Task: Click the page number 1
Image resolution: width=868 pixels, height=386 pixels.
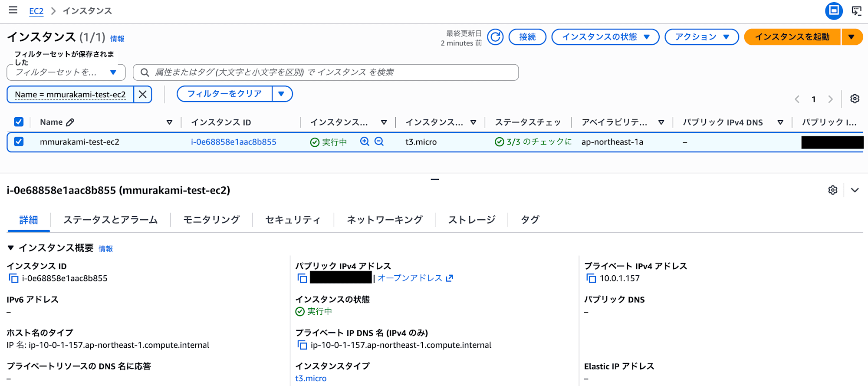Action: pos(813,99)
